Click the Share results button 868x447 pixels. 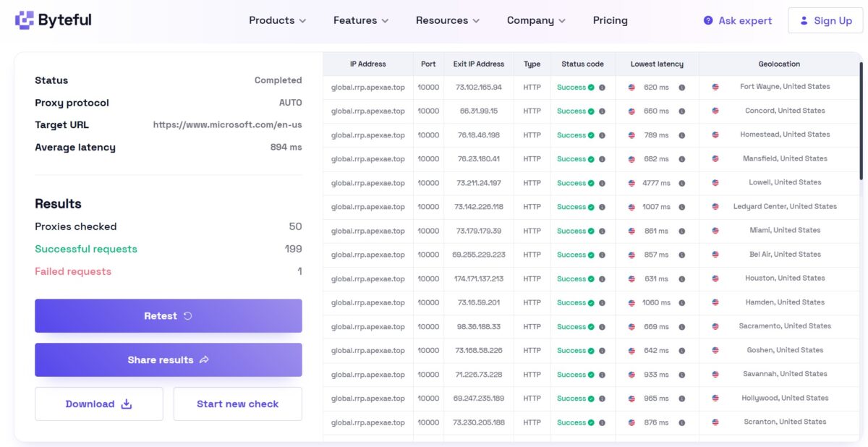[169, 359]
